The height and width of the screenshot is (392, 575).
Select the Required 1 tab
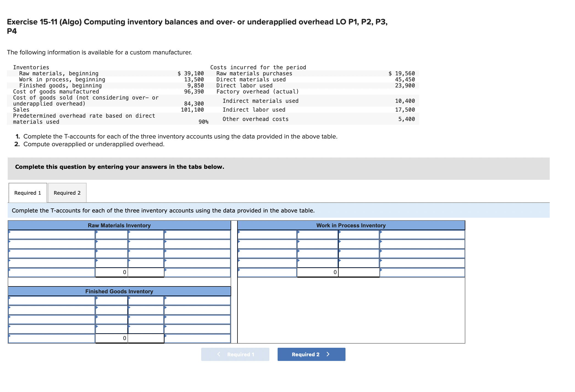(x=27, y=193)
